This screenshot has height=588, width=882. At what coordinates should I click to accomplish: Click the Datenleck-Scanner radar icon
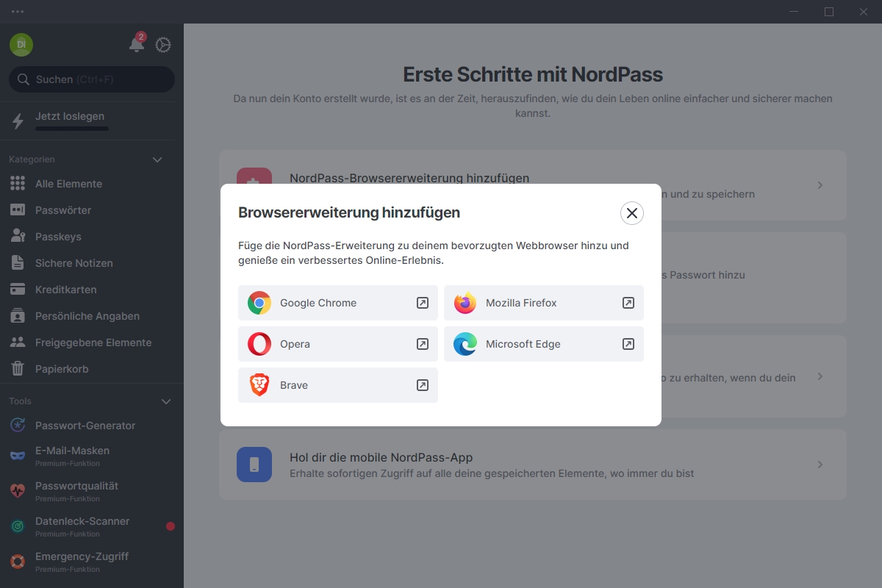[18, 526]
